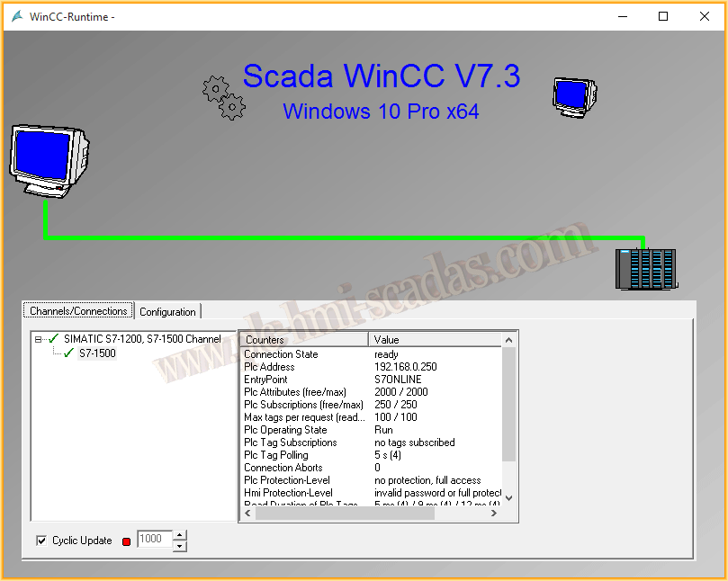Click the large computer monitor icon
This screenshot has width=728, height=581.
(x=48, y=159)
